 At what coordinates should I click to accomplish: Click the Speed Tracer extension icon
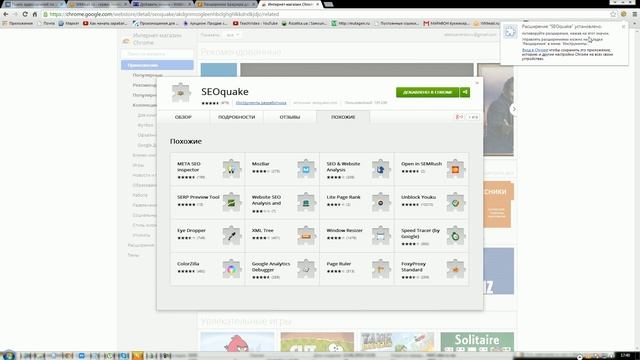click(456, 236)
